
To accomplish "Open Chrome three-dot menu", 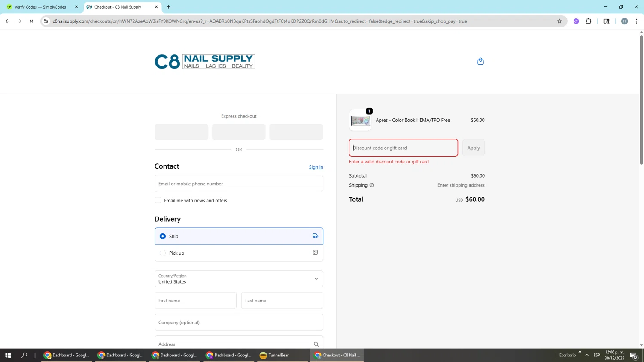I will 637,21.
